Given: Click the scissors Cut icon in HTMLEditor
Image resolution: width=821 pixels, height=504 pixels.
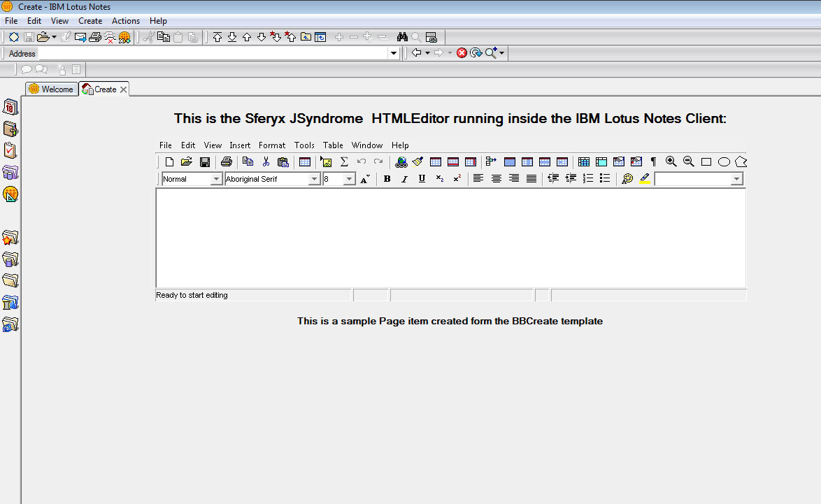Looking at the screenshot, I should pyautogui.click(x=266, y=161).
